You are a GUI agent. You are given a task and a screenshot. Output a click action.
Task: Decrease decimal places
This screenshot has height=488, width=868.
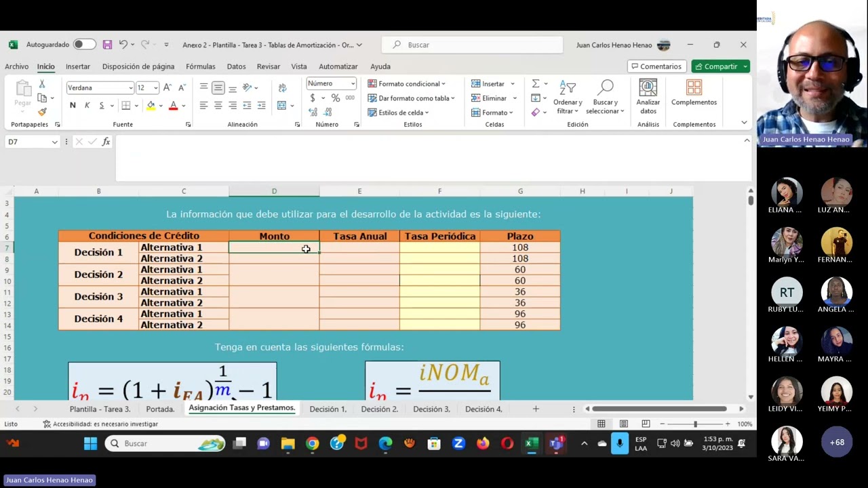pos(328,113)
